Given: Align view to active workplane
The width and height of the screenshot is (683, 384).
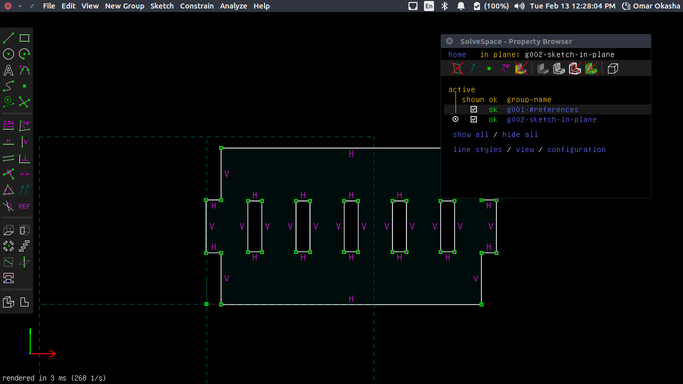Looking at the screenshot, I should (x=24, y=302).
